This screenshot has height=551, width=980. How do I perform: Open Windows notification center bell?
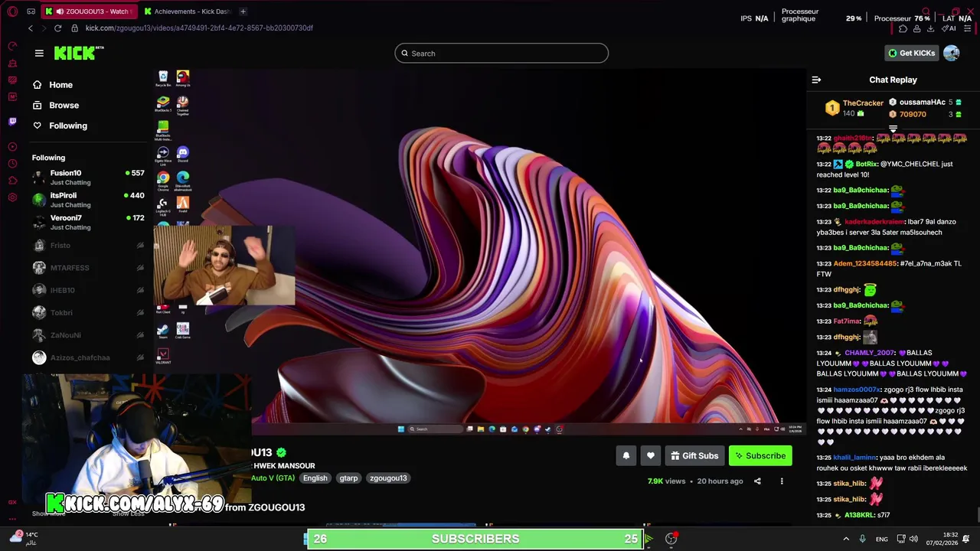(x=966, y=539)
